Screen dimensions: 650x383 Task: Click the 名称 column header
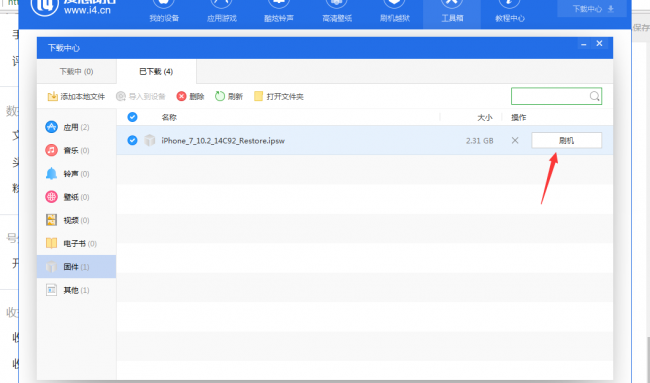169,118
